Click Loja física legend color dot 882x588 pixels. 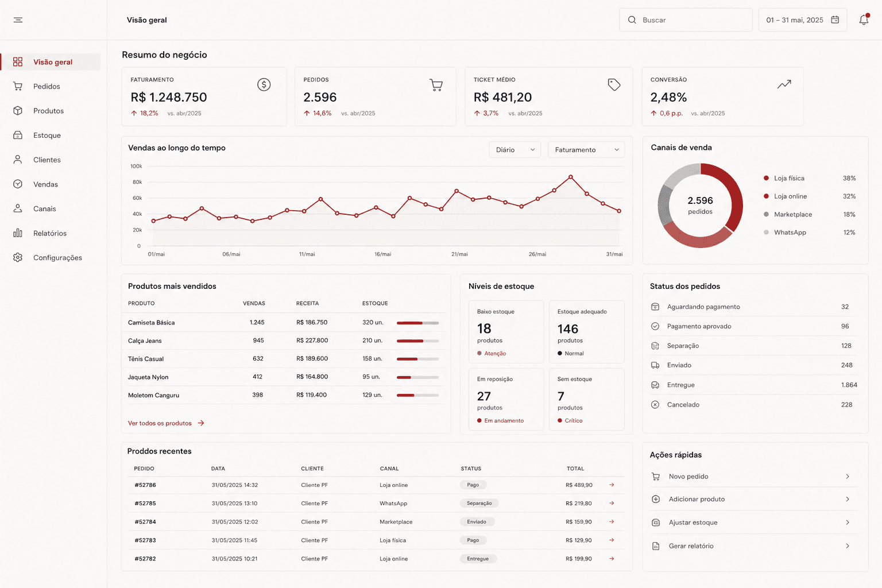pos(766,178)
